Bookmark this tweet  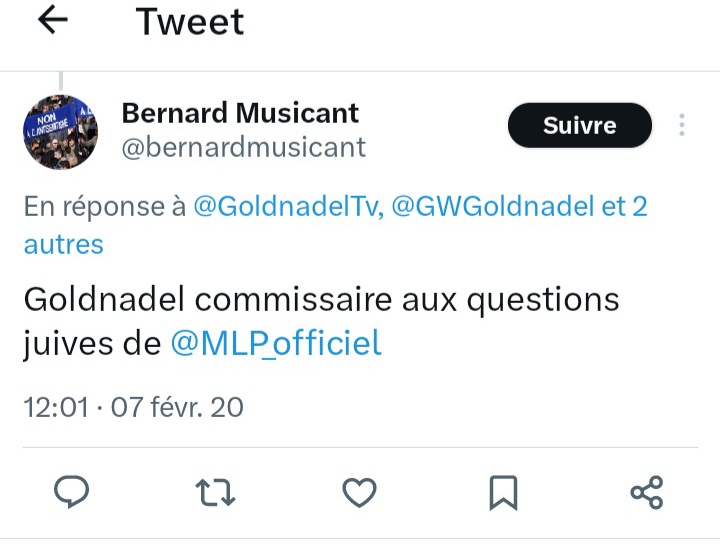tap(503, 491)
